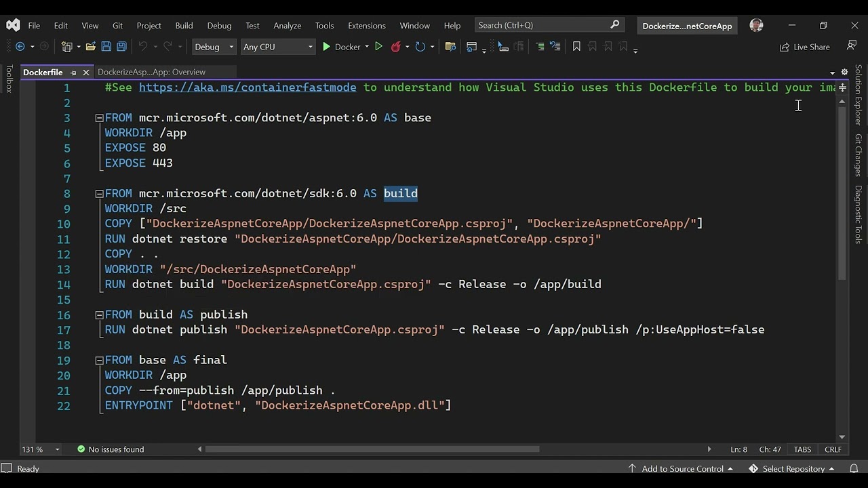
Task: Click the Live Share button
Action: (804, 47)
